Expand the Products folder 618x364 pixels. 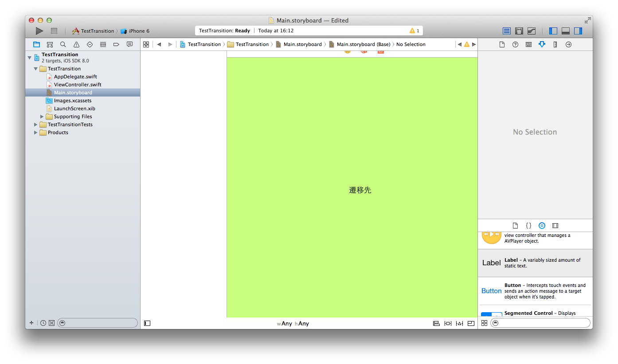[x=36, y=132]
